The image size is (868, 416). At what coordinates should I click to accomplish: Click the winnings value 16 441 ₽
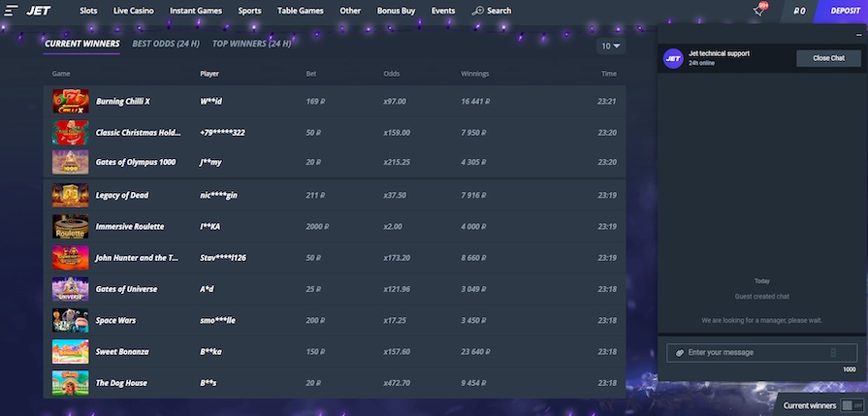coord(475,101)
